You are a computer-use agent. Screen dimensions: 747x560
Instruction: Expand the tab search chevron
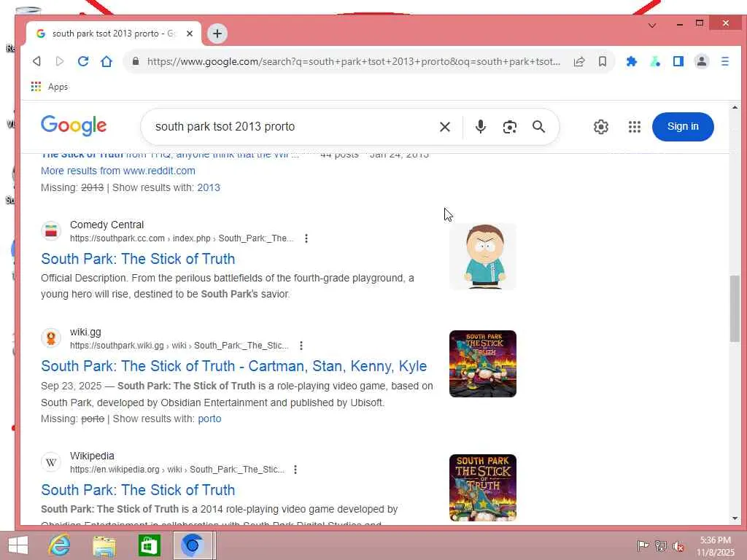[x=652, y=25]
